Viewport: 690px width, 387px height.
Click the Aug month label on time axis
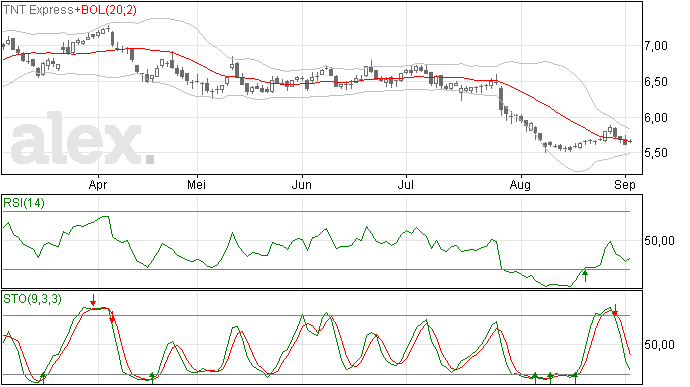point(520,184)
